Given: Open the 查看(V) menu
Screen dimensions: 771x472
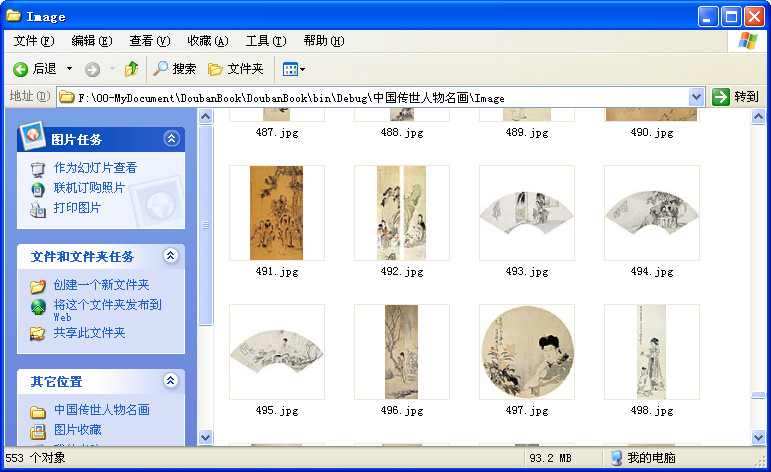Looking at the screenshot, I should pyautogui.click(x=149, y=41).
